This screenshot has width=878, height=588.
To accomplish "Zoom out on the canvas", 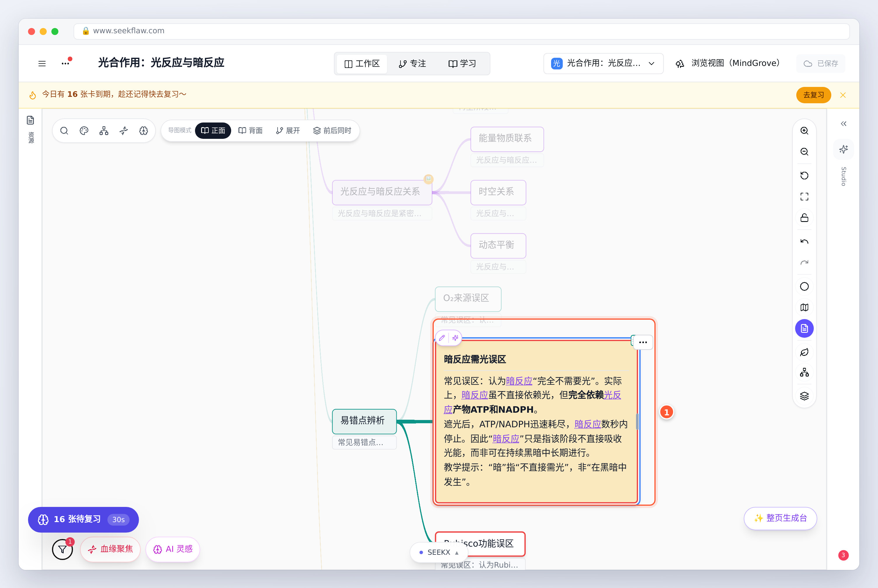I will click(x=804, y=151).
